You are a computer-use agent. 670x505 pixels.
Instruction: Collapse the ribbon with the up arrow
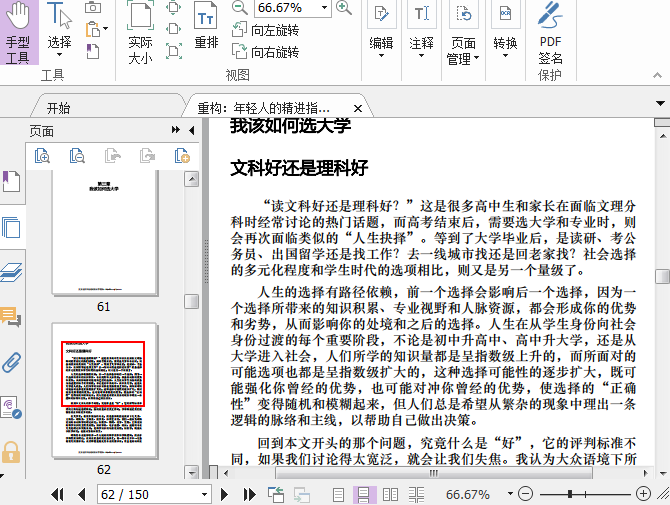(x=657, y=75)
